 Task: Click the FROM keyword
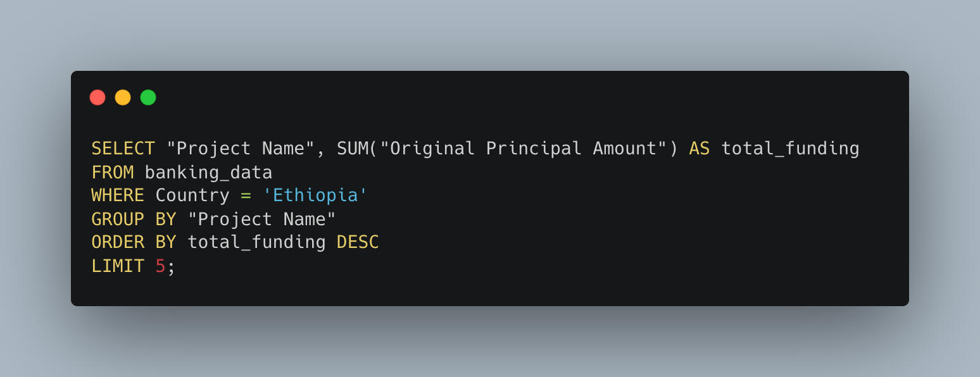(112, 172)
